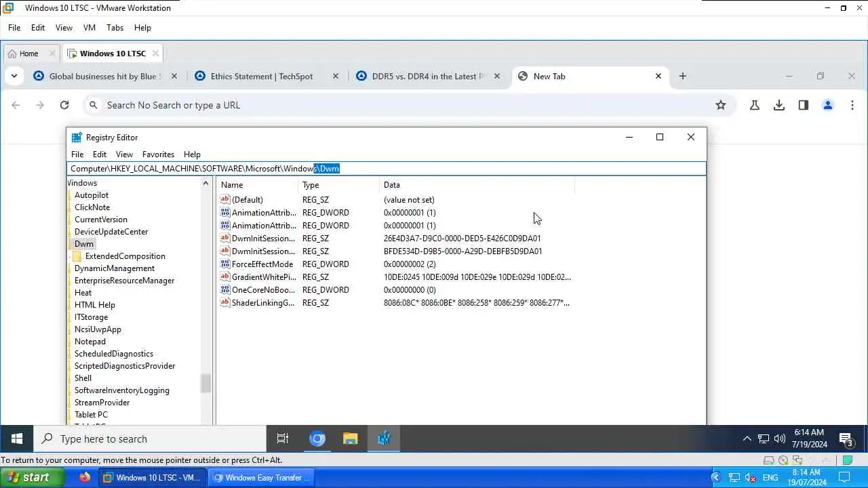This screenshot has width=868, height=488.
Task: Open network status icon in Windows 10 tray
Action: click(x=764, y=439)
